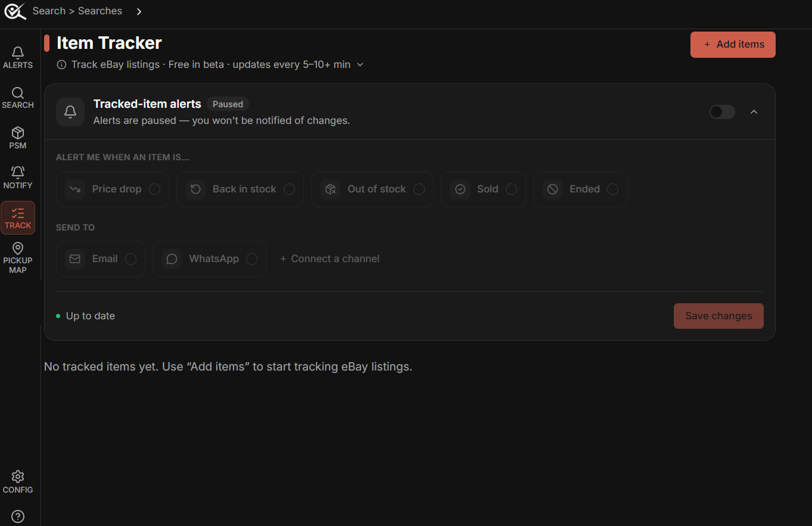The width and height of the screenshot is (812, 526).
Task: Open the Alerts bell in sidebar
Action: tap(18, 58)
